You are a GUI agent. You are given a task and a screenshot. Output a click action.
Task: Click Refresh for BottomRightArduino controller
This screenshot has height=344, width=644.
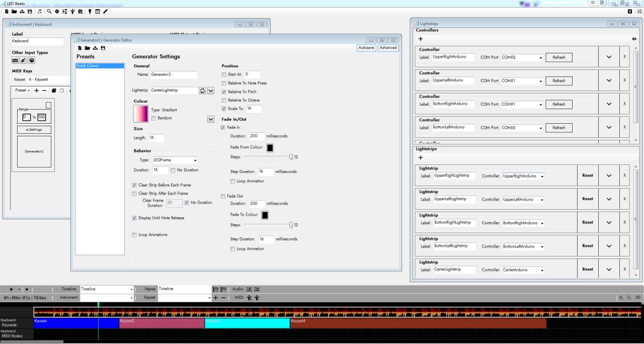click(559, 104)
